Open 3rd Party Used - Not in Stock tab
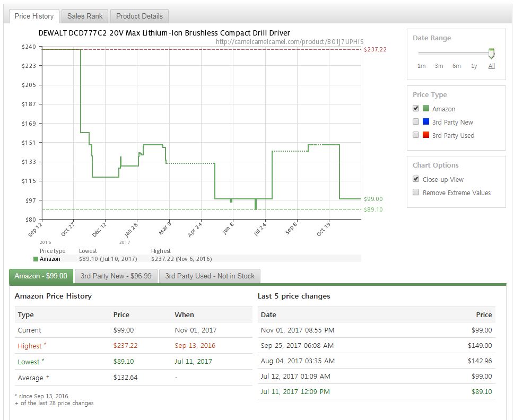The width and height of the screenshot is (514, 420). point(210,276)
